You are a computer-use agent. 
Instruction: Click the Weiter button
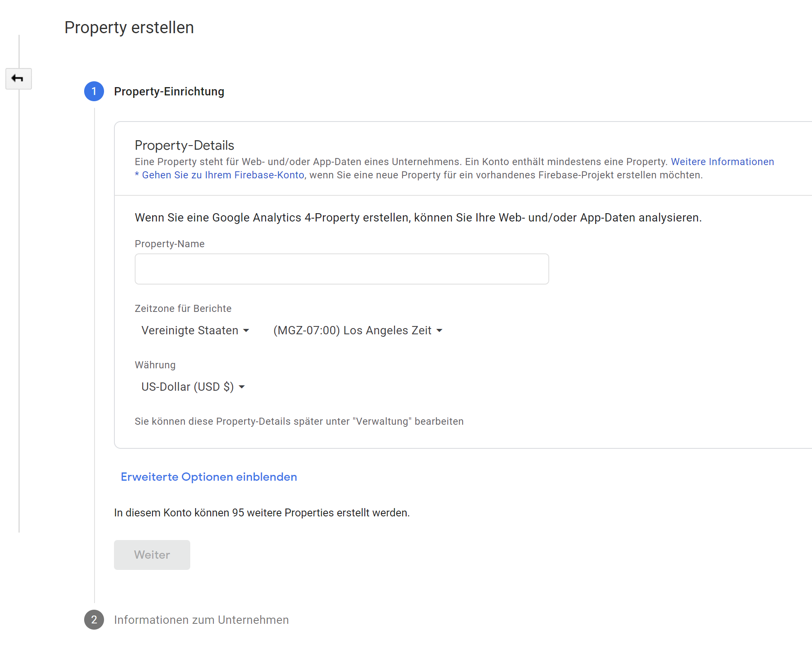[152, 555]
